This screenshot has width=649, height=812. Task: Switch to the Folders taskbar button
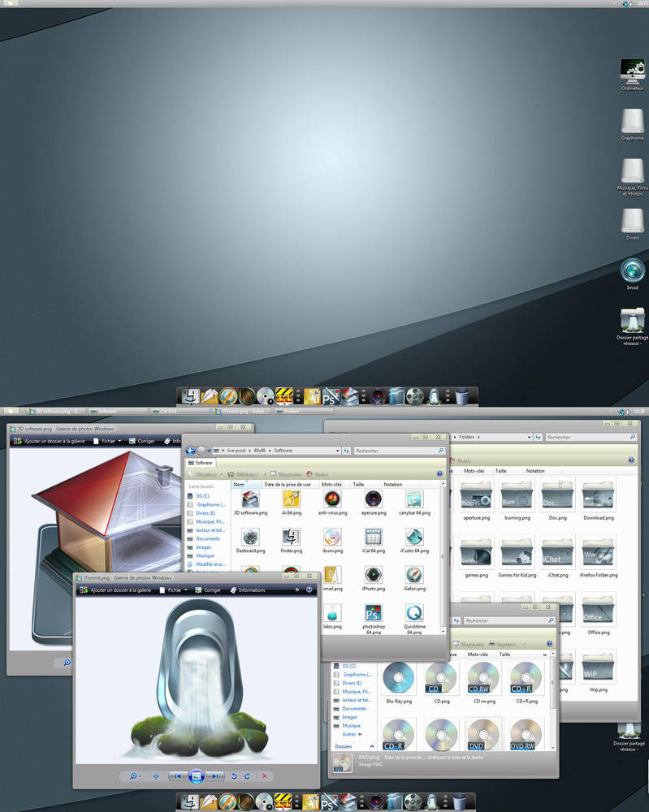[x=303, y=411]
